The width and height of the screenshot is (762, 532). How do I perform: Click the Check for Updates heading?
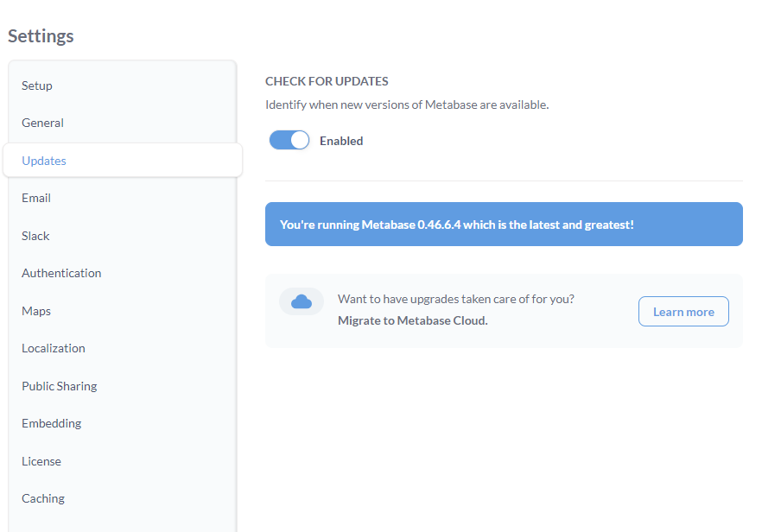pyautogui.click(x=327, y=81)
